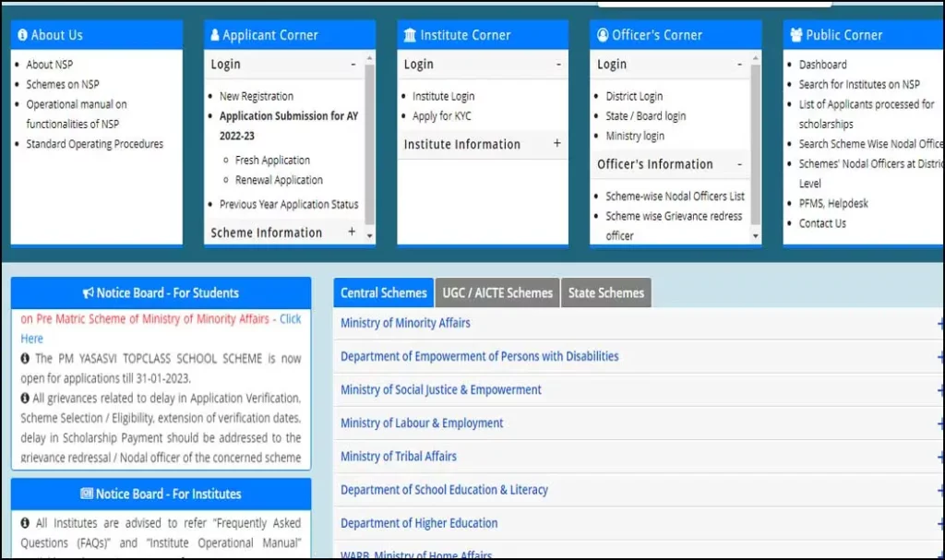Click the Officer's Corner header icon
Viewport: 945px width, 560px height.
[603, 35]
